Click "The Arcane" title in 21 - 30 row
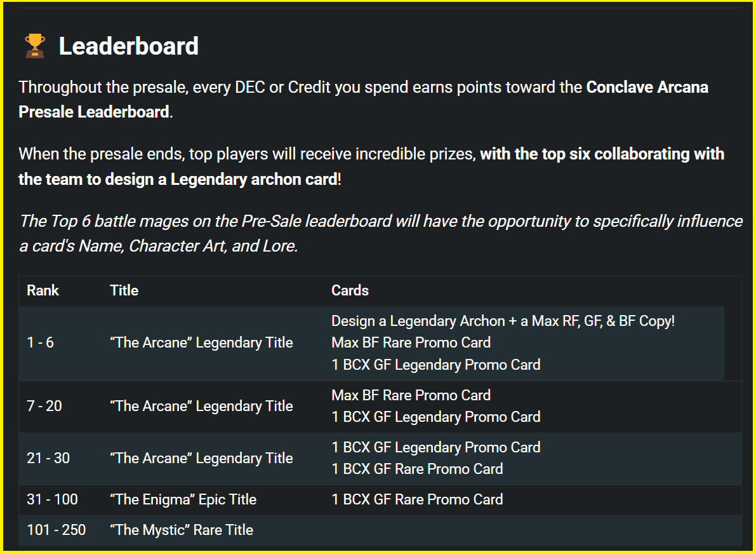Viewport: 756px width, 554px height. coord(201,458)
